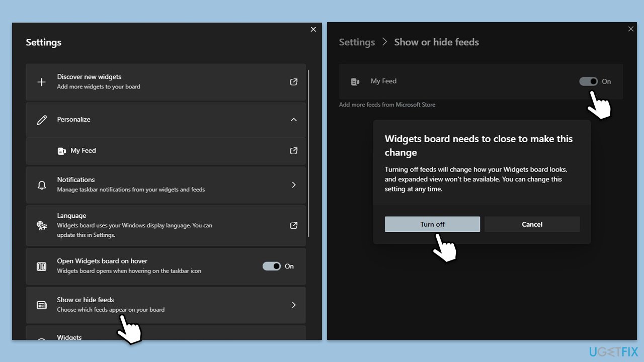Open external link icon on Discover new widgets
Image resolution: width=644 pixels, height=362 pixels.
(294, 82)
